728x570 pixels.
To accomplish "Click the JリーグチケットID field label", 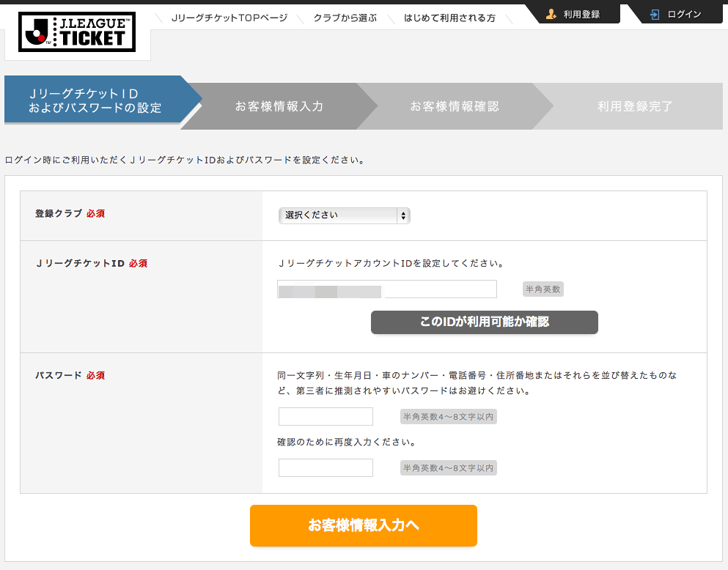I will pos(81,264).
